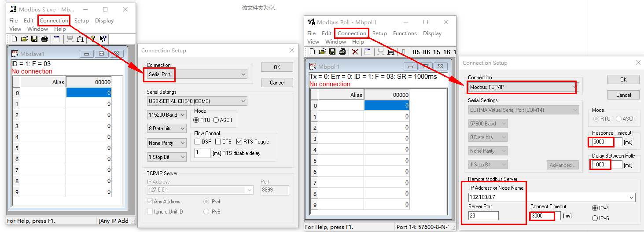This screenshot has width=644, height=232.
Task: Select the IPv6 option for Remote Modbus Server
Action: pos(595,218)
